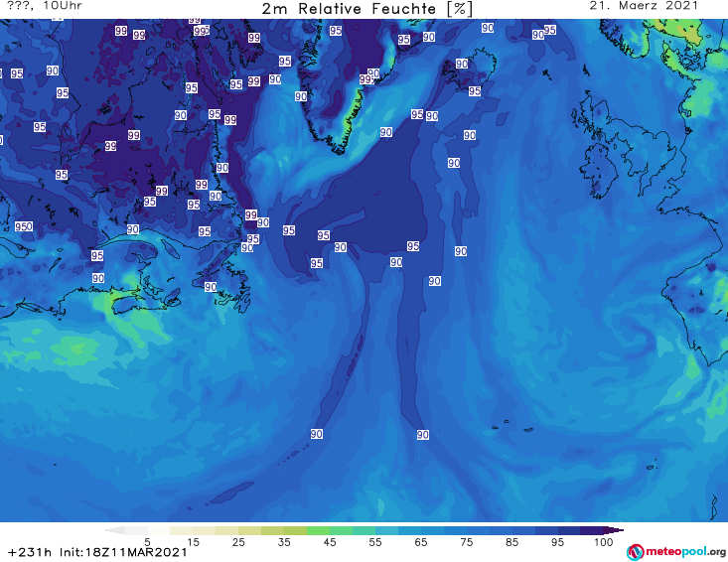Click the colorbar tick label '45'

point(330,542)
